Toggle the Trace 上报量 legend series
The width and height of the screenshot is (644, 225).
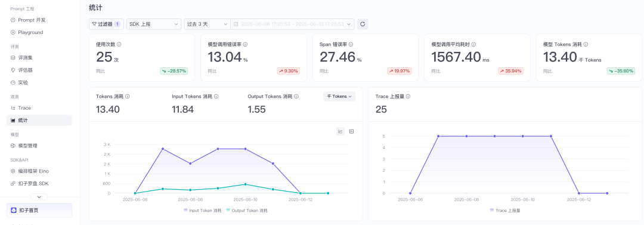pyautogui.click(x=505, y=210)
